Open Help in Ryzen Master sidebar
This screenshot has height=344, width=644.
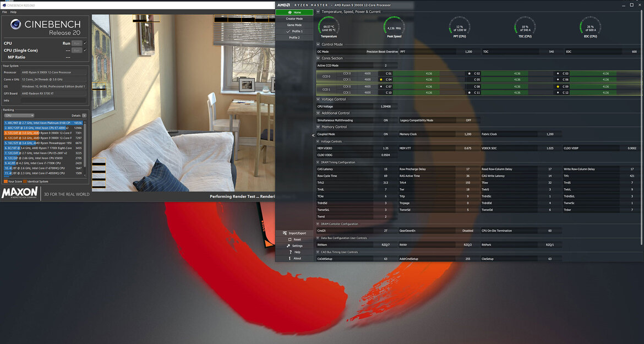pyautogui.click(x=294, y=252)
